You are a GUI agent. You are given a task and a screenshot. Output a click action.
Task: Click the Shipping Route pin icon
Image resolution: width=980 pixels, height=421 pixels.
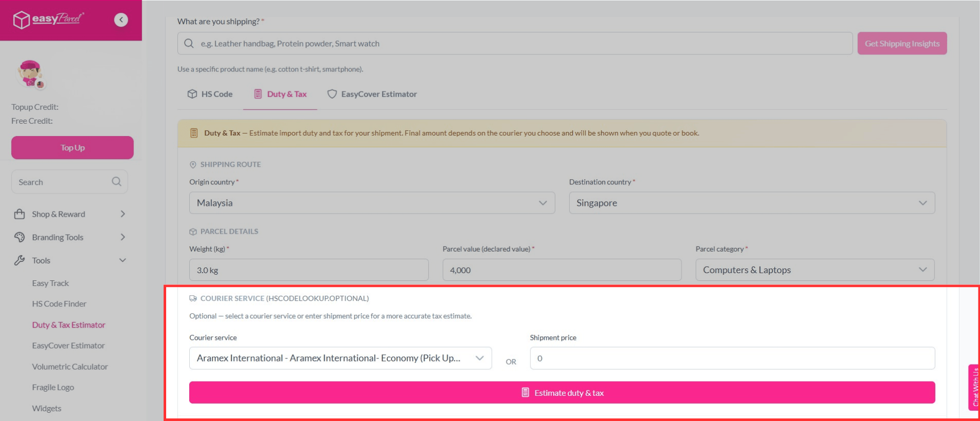point(193,165)
